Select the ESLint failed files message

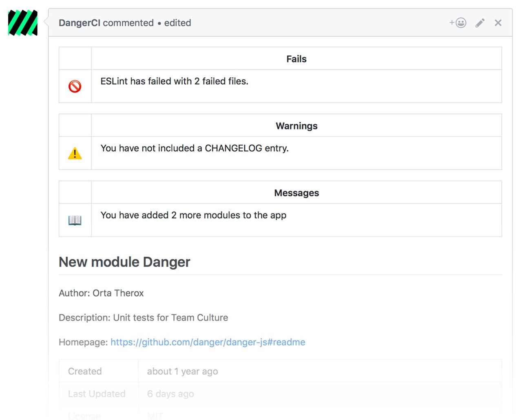(x=174, y=81)
